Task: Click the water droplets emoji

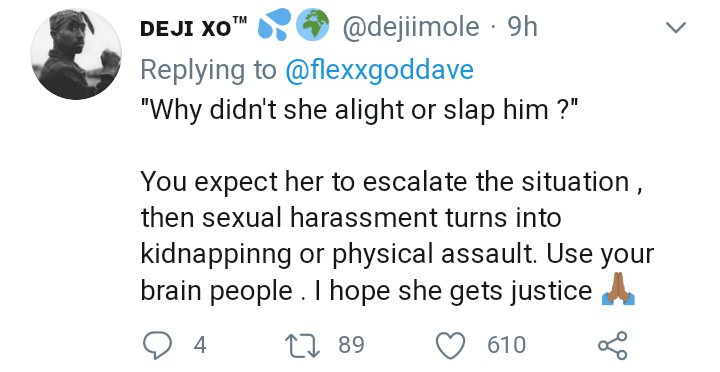Action: click(x=274, y=24)
